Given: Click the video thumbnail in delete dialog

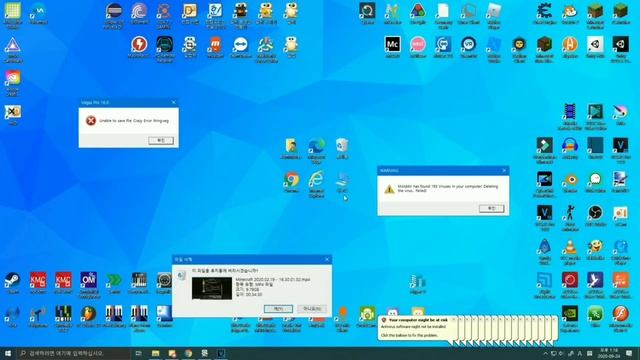Looking at the screenshot, I should click(212, 288).
